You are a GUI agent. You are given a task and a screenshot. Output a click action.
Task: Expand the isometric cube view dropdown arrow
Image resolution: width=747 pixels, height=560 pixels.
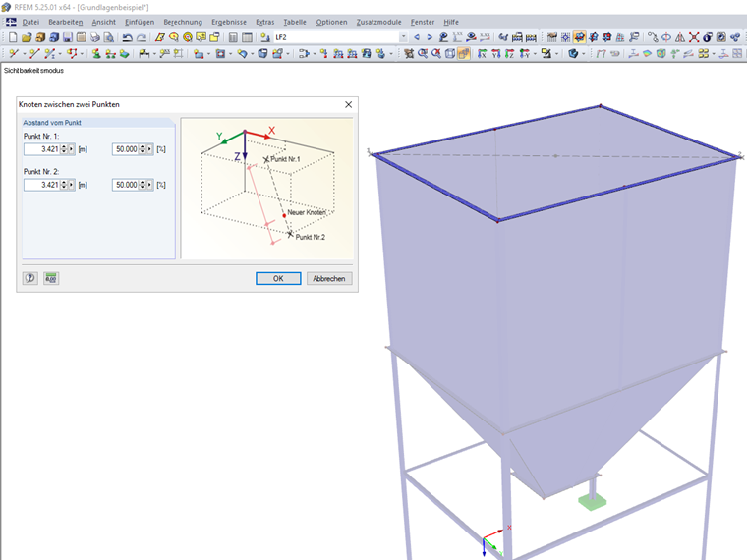point(584,53)
